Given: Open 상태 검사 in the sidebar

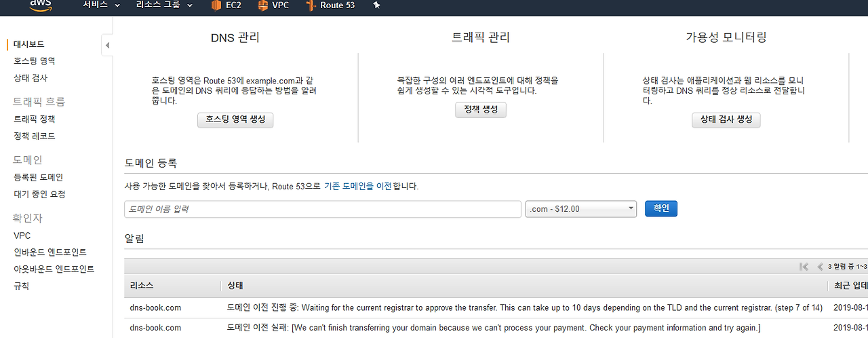Looking at the screenshot, I should 31,78.
